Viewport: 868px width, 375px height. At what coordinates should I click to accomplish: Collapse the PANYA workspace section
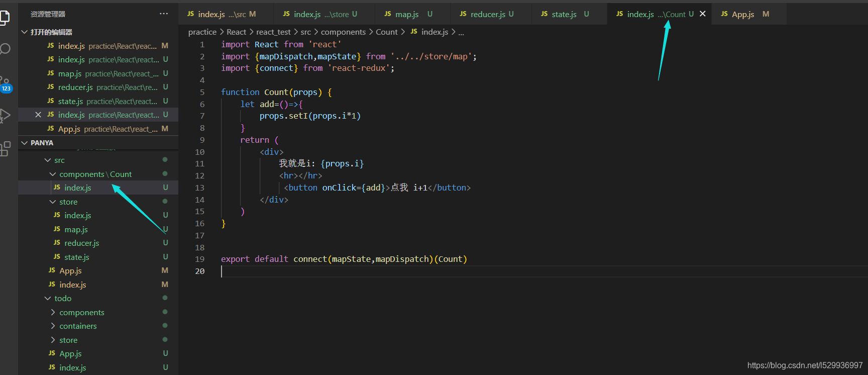24,143
